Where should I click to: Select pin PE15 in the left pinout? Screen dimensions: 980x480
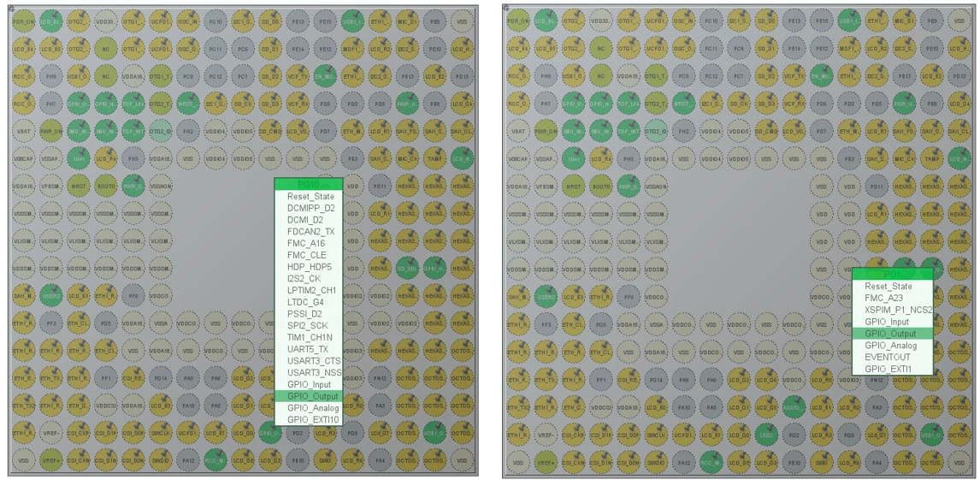click(x=326, y=21)
